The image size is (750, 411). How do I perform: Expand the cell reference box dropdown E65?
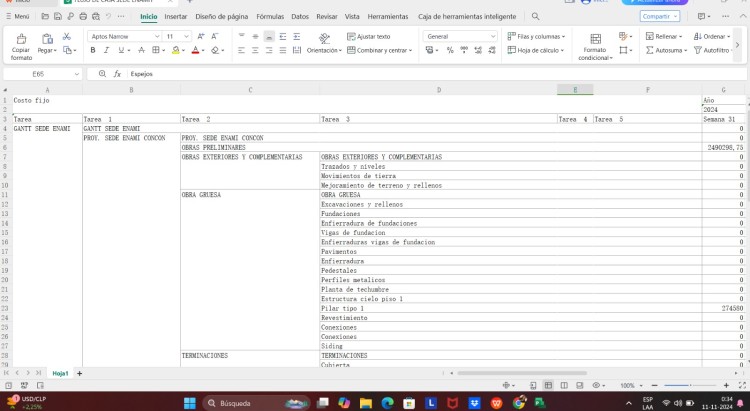(x=77, y=74)
